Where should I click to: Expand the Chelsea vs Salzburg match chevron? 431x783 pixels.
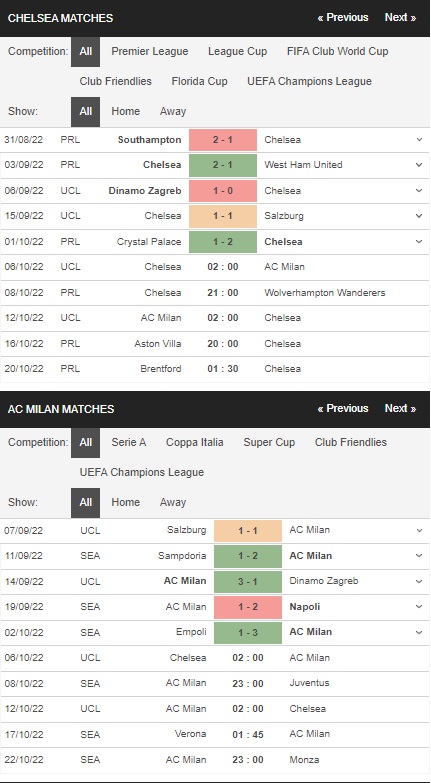pyautogui.click(x=419, y=216)
